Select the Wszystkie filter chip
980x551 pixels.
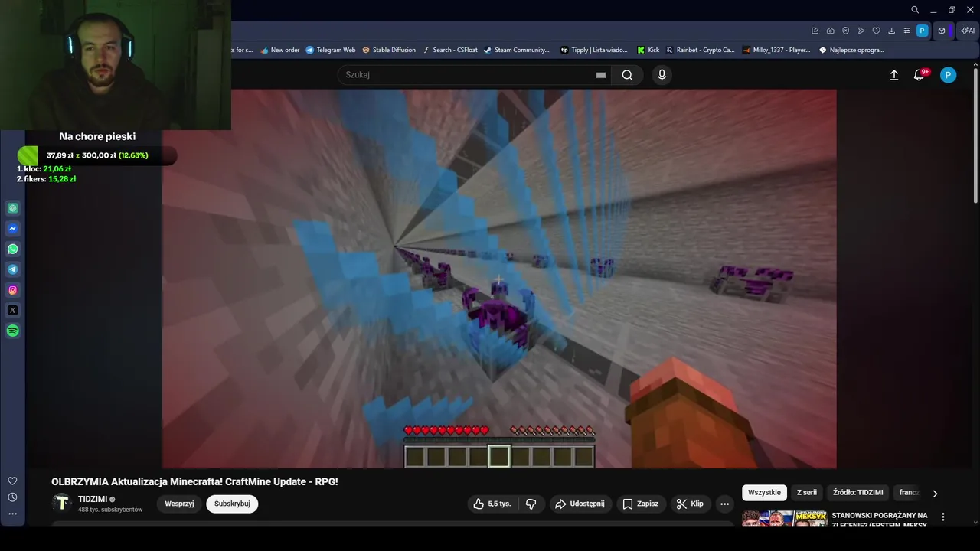tap(764, 493)
